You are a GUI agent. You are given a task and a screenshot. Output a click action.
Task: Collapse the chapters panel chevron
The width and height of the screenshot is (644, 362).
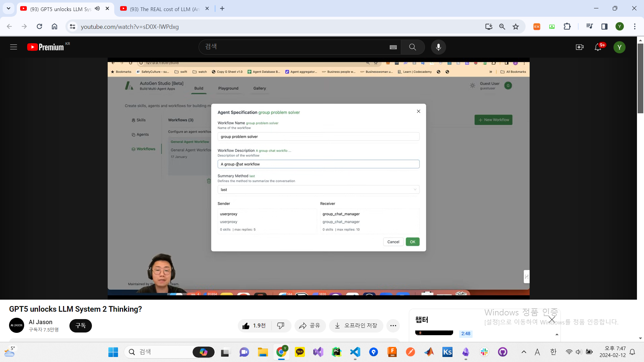pos(557,334)
